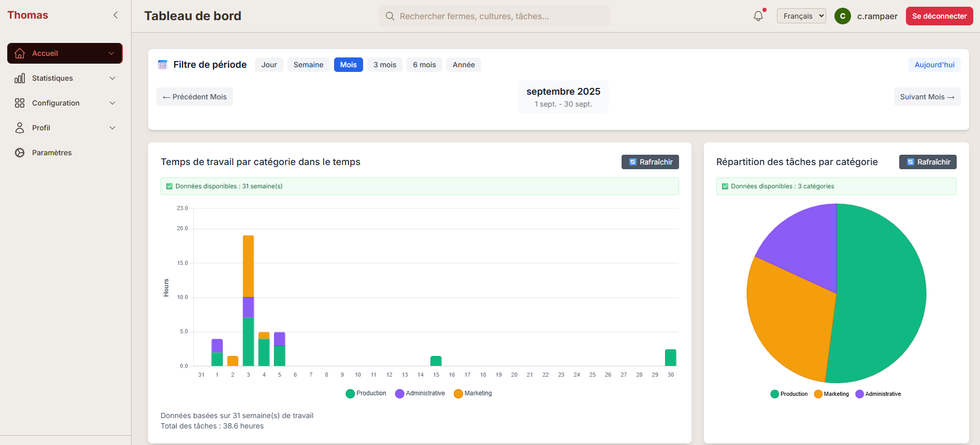Click the Accueil home icon

[20, 53]
